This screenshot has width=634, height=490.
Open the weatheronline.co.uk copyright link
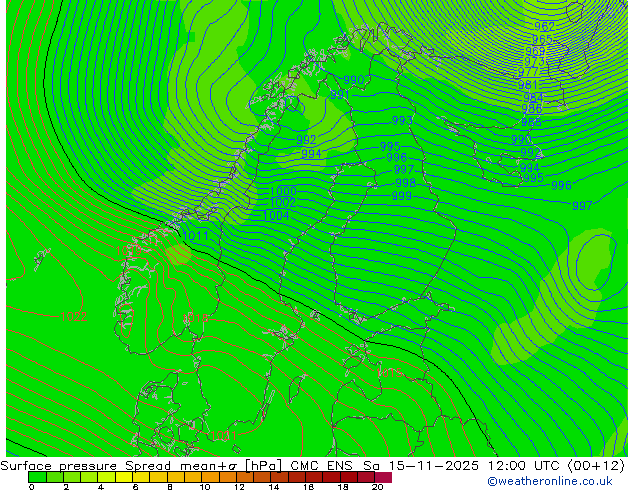pyautogui.click(x=549, y=481)
